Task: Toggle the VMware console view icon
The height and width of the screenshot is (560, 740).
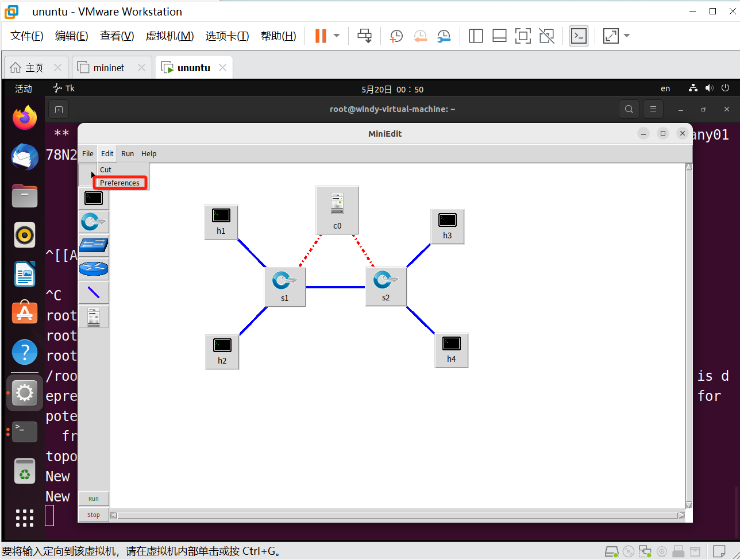Action: coord(579,36)
